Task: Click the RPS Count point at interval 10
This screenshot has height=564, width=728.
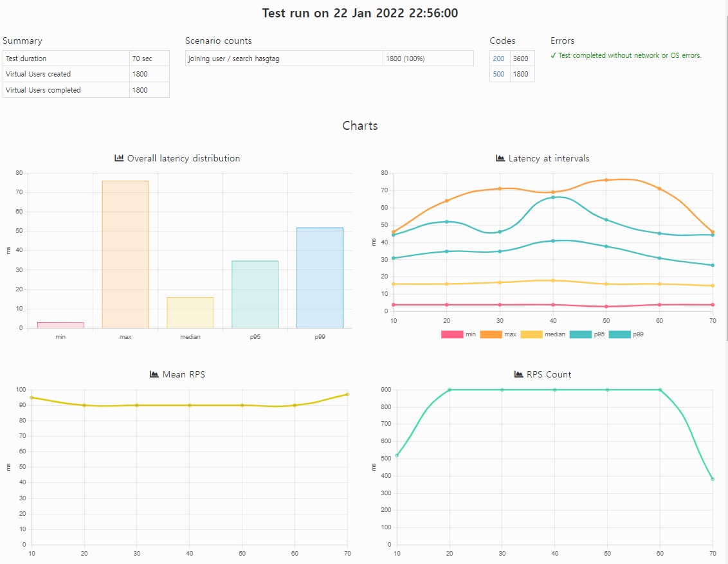Action: click(397, 455)
